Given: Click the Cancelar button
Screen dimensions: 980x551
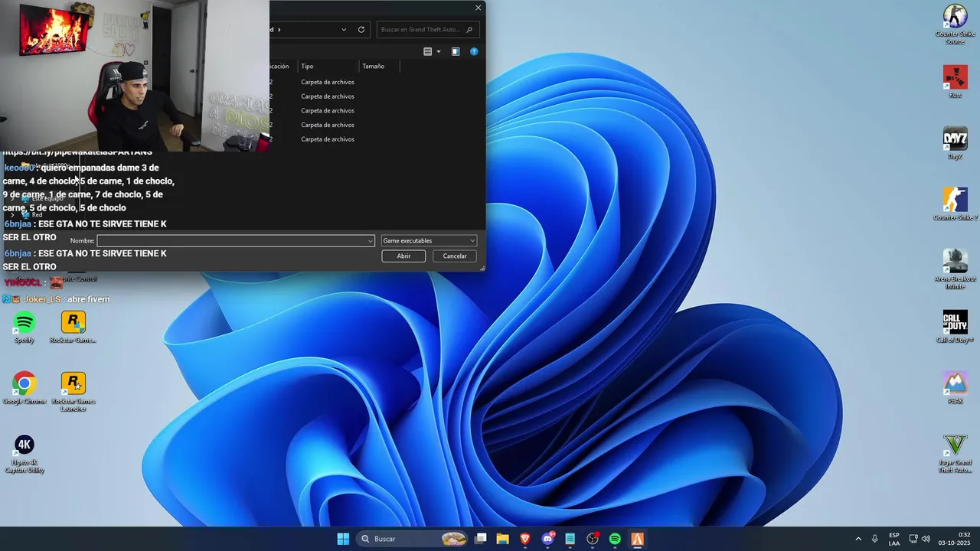Looking at the screenshot, I should (x=455, y=256).
